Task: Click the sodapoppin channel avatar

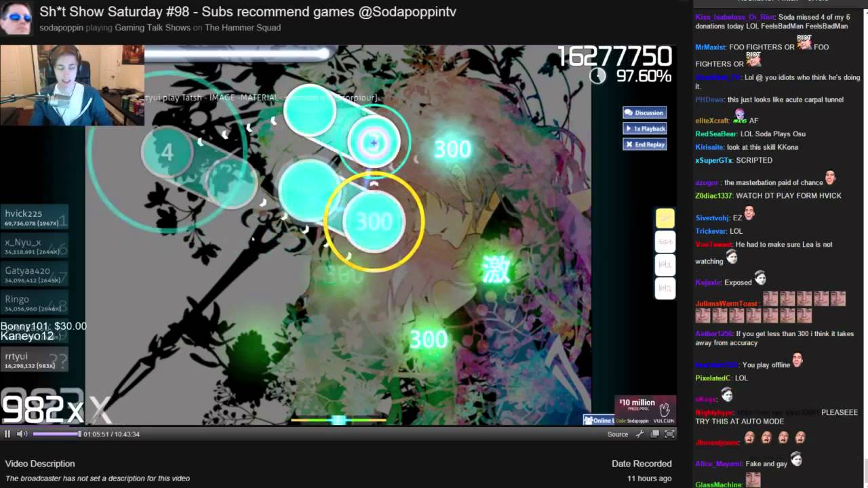Action: click(x=16, y=18)
